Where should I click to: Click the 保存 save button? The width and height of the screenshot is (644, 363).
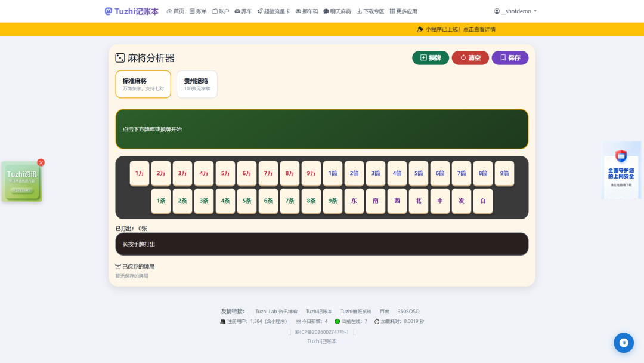[510, 57]
